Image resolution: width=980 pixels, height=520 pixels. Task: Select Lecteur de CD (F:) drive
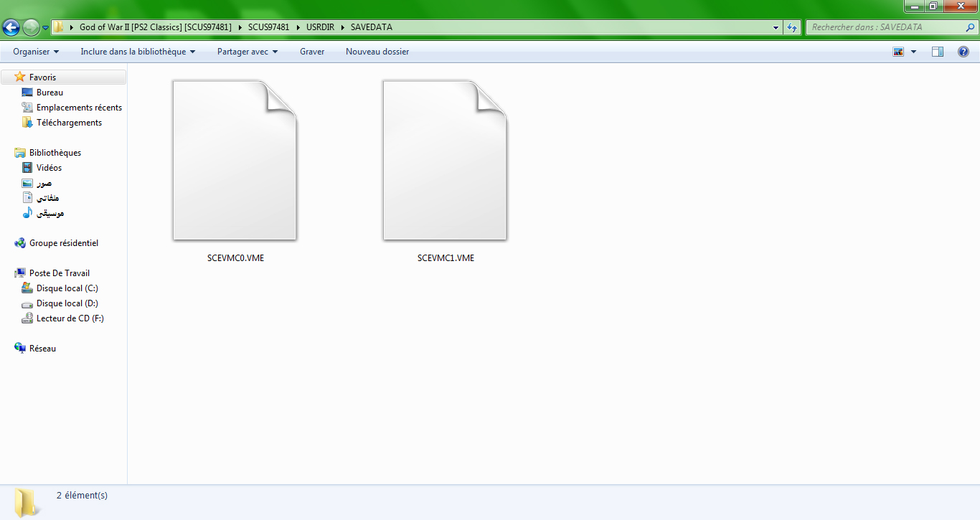(x=70, y=318)
